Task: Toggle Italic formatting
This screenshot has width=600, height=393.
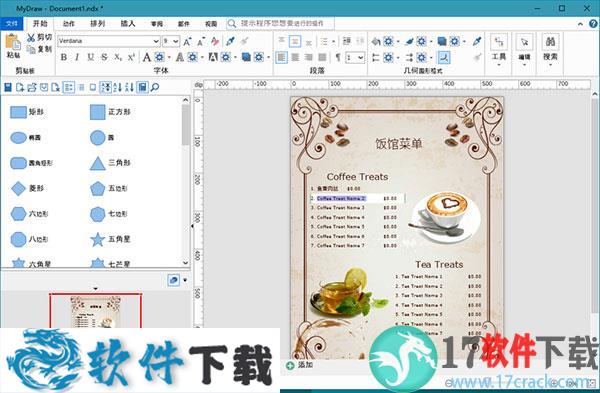Action: click(77, 57)
